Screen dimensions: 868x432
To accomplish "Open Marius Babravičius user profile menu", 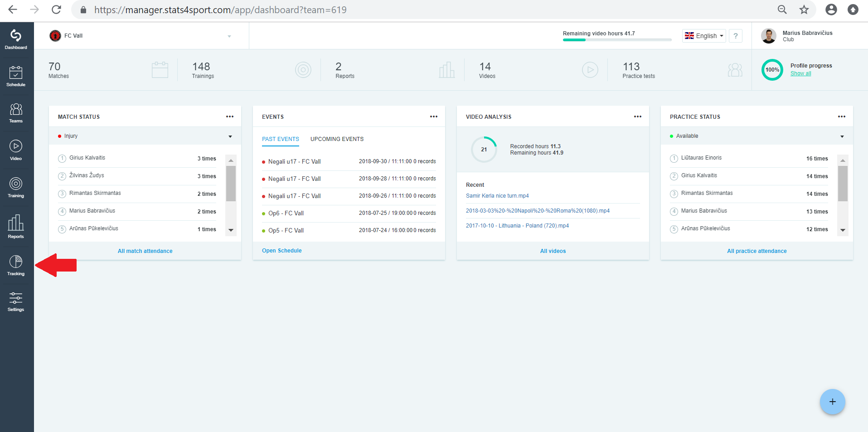I will 797,36.
